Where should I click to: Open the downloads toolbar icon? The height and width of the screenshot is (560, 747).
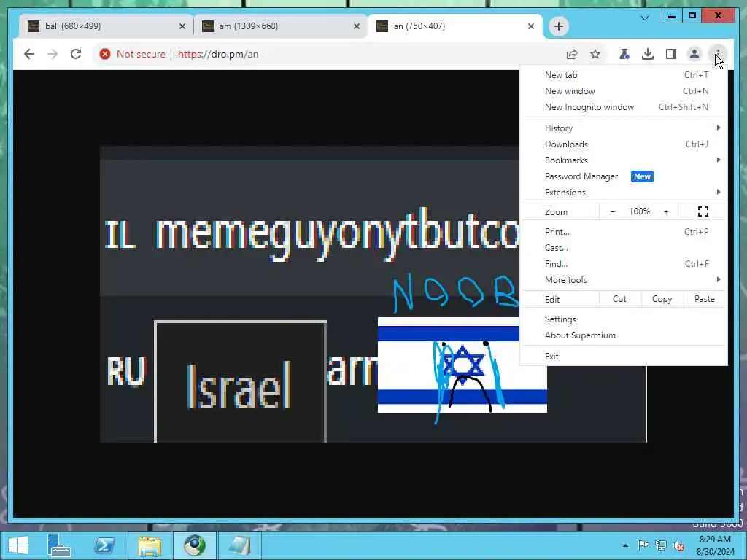648,54
